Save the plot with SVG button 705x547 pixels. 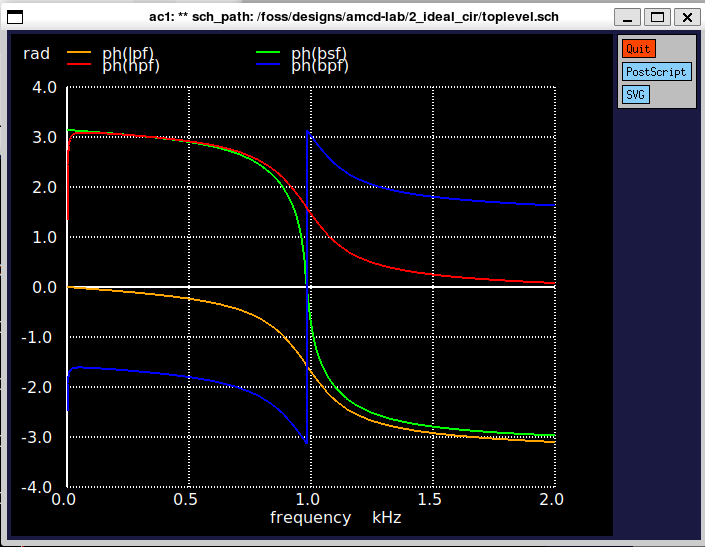click(636, 95)
